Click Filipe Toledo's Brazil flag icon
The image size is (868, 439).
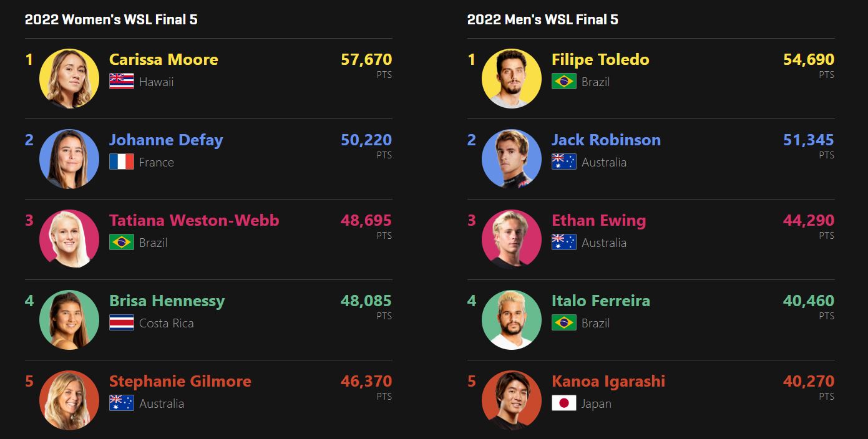tap(564, 82)
